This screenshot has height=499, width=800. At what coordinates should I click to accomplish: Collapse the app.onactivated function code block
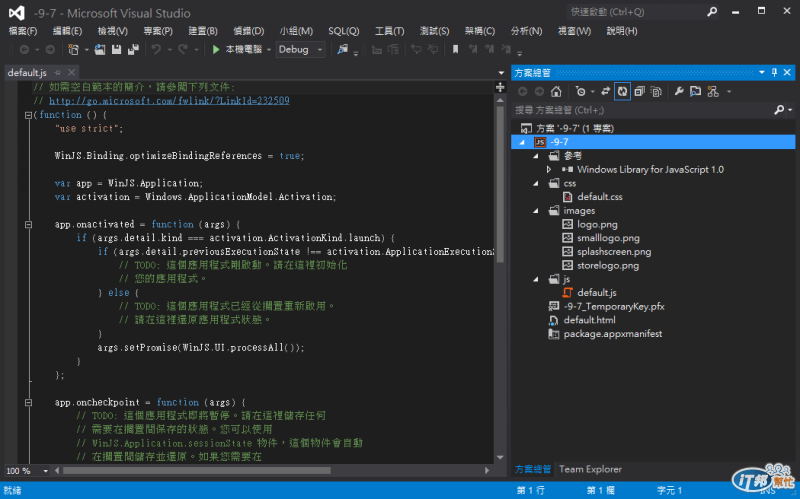click(29, 224)
